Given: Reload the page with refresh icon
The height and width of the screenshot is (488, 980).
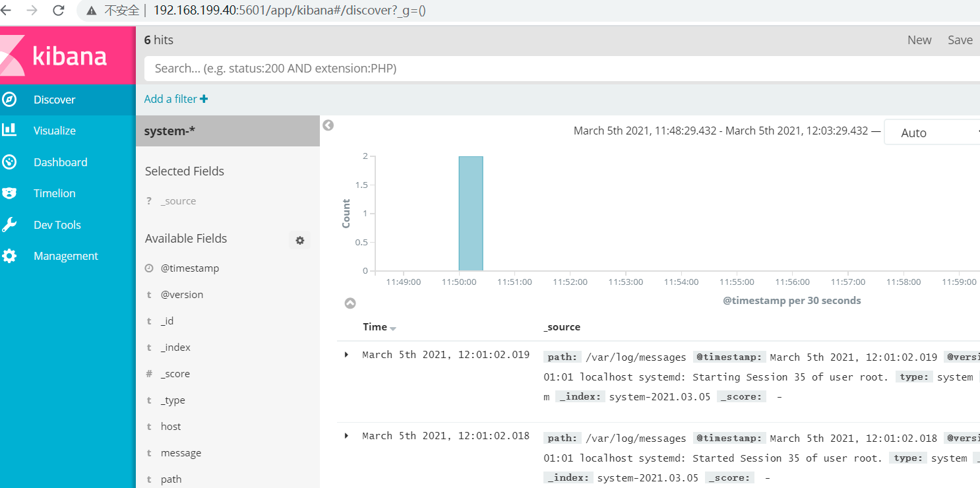Looking at the screenshot, I should (59, 10).
